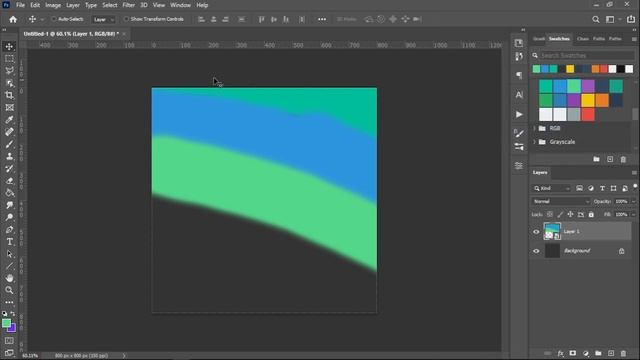Select the Brush tool

tap(9, 144)
